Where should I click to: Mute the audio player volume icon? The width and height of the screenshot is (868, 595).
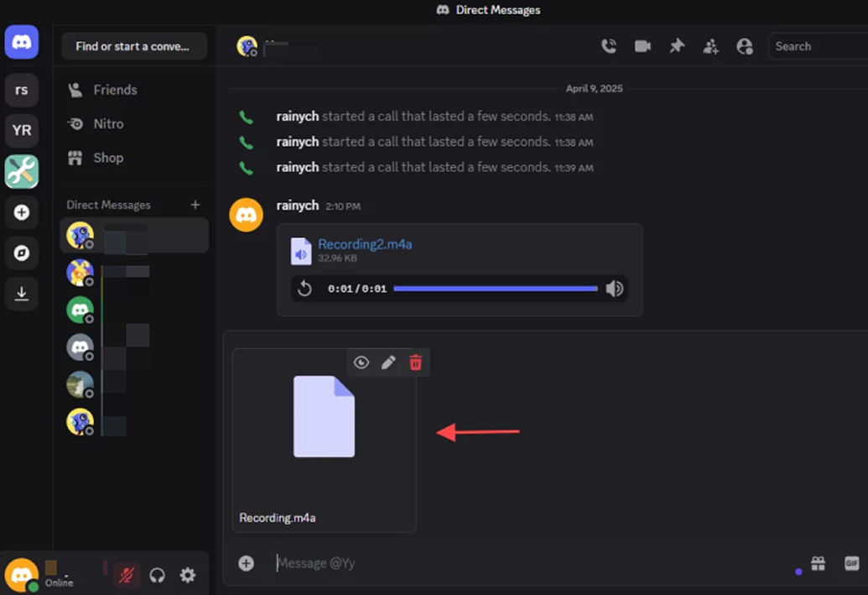[x=614, y=289]
